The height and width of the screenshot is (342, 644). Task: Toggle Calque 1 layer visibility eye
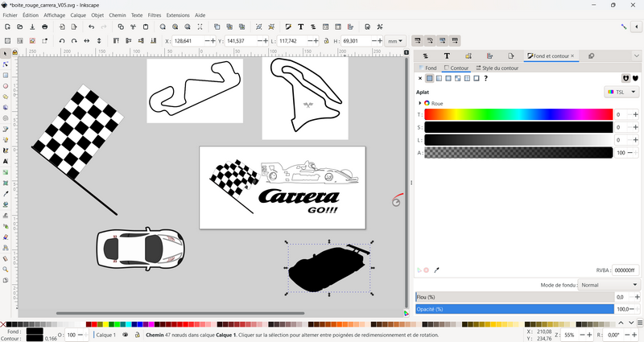(126, 335)
